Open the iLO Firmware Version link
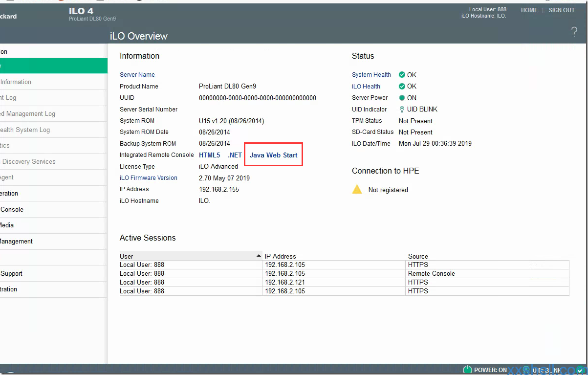 (149, 178)
